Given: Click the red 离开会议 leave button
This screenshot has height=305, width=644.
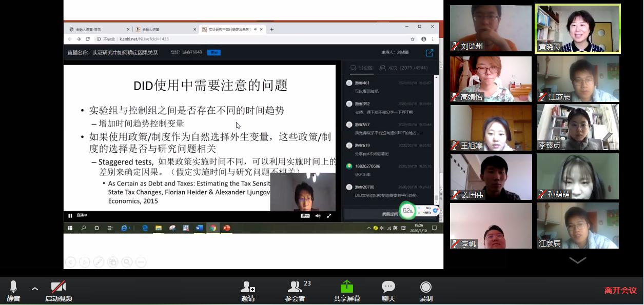Looking at the screenshot, I should point(620,291).
